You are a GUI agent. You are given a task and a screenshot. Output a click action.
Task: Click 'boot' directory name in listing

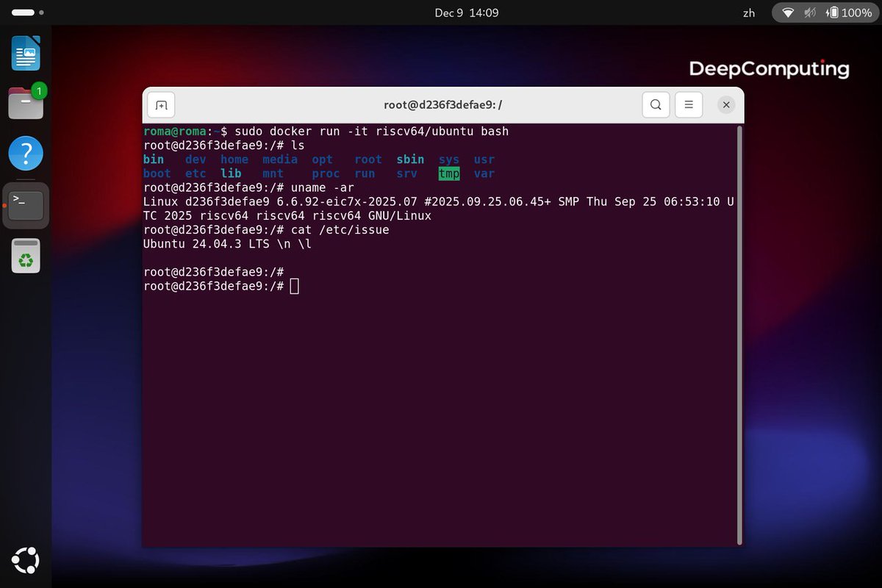(x=157, y=173)
